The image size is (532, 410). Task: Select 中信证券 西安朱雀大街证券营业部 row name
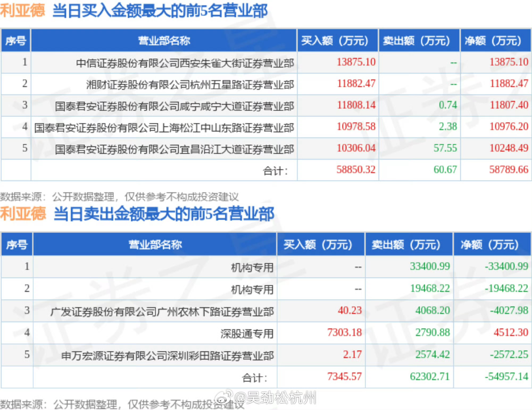tap(185, 63)
